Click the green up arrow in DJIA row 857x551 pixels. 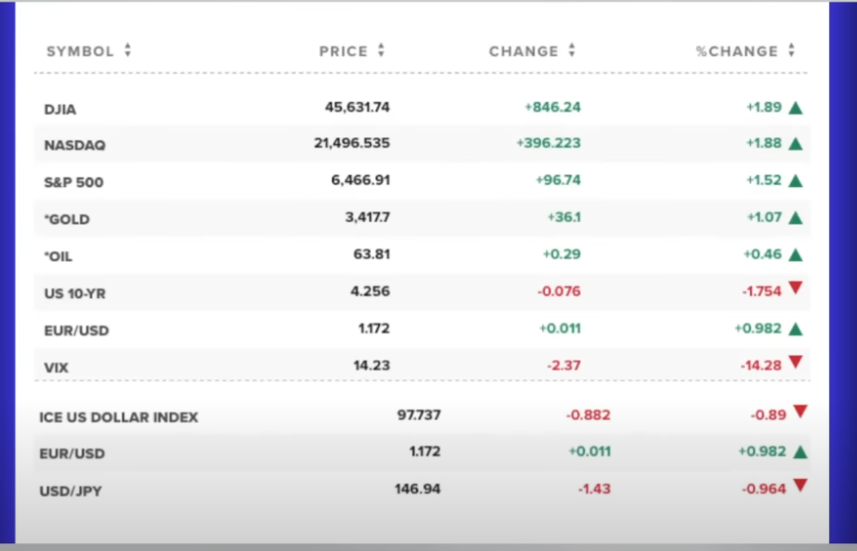[796, 108]
